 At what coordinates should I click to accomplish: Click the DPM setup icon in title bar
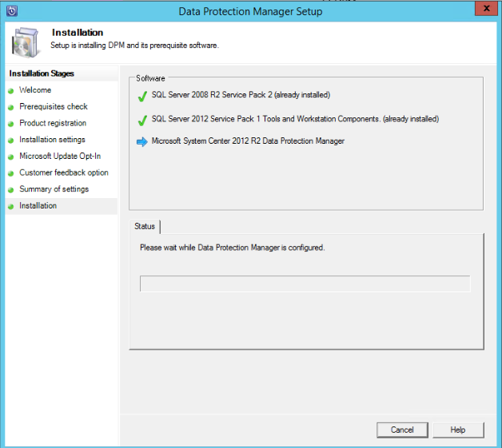pyautogui.click(x=12, y=11)
